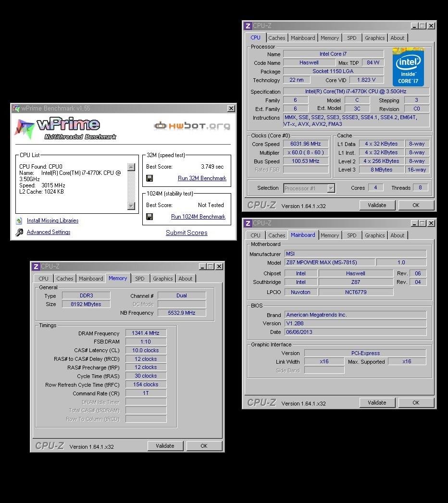
Task: Close the CPU-Z CPU tab window
Action: coord(431,25)
